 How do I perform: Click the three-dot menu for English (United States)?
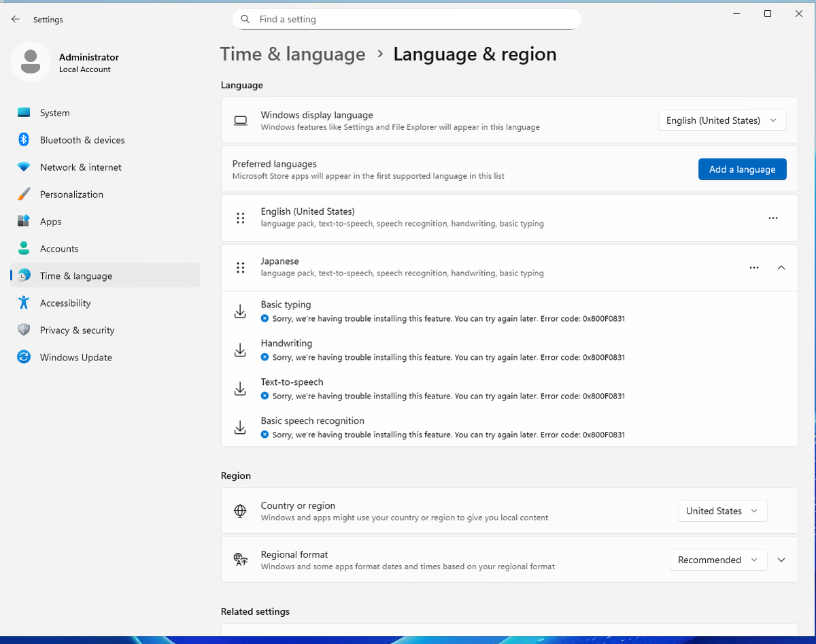click(773, 218)
